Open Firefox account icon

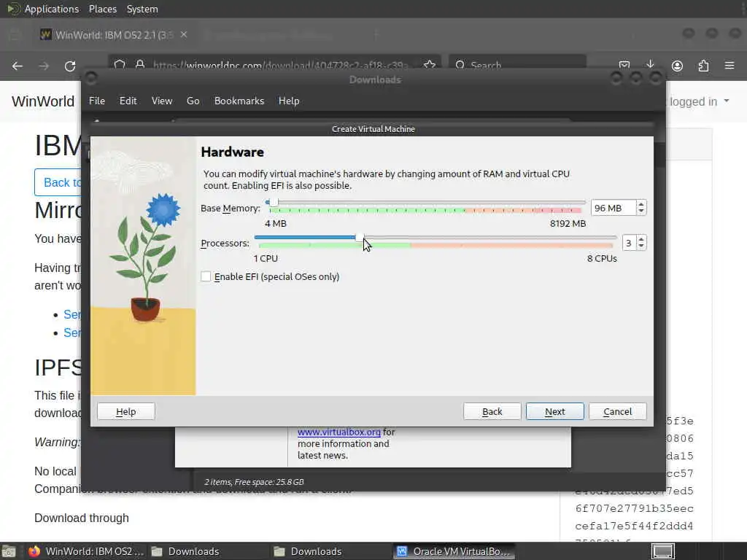pos(677,66)
